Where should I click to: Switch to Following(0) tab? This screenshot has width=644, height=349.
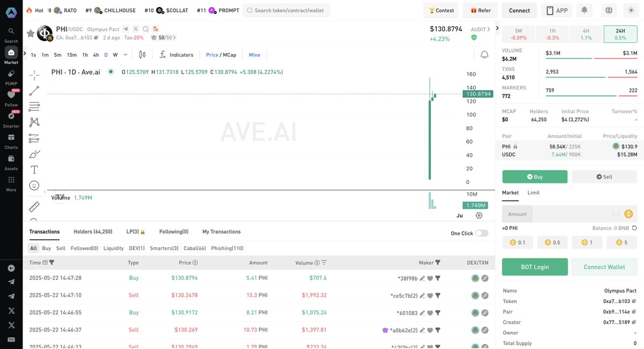tap(174, 232)
